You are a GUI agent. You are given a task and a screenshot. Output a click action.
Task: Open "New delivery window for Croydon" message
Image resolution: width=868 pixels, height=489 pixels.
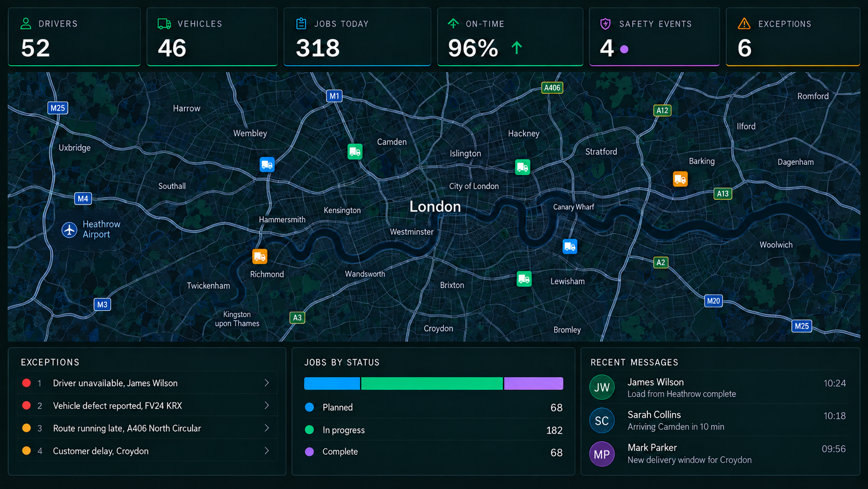689,460
